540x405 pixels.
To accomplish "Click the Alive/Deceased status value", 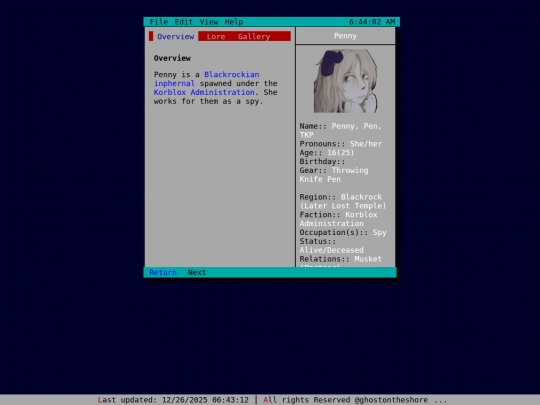I will pyautogui.click(x=331, y=250).
